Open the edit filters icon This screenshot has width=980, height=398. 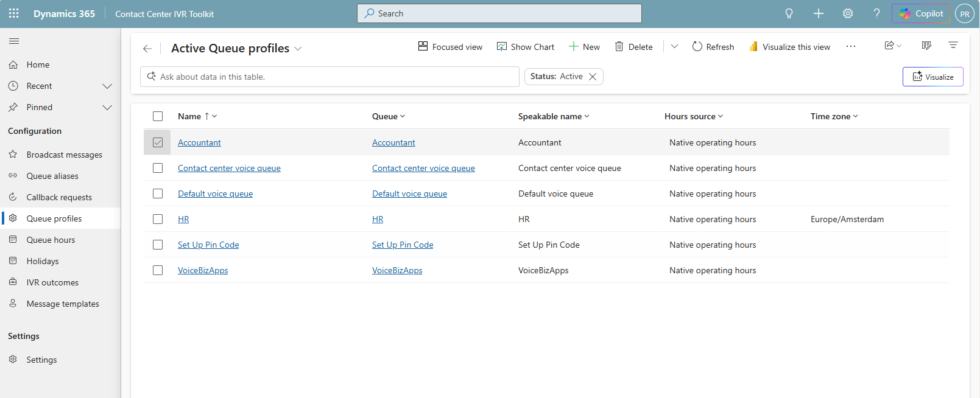[953, 46]
